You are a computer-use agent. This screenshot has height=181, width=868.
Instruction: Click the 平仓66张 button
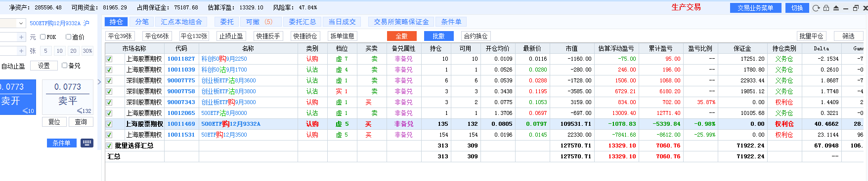point(157,36)
